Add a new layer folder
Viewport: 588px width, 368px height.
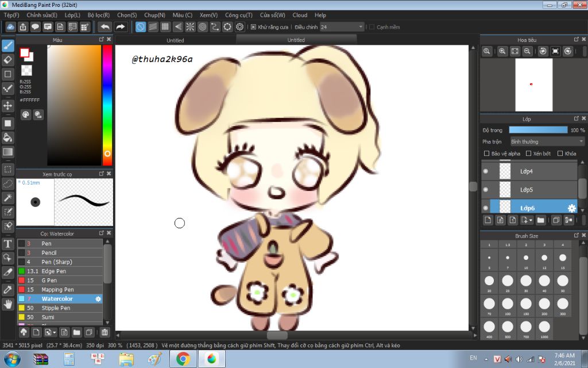(x=540, y=220)
